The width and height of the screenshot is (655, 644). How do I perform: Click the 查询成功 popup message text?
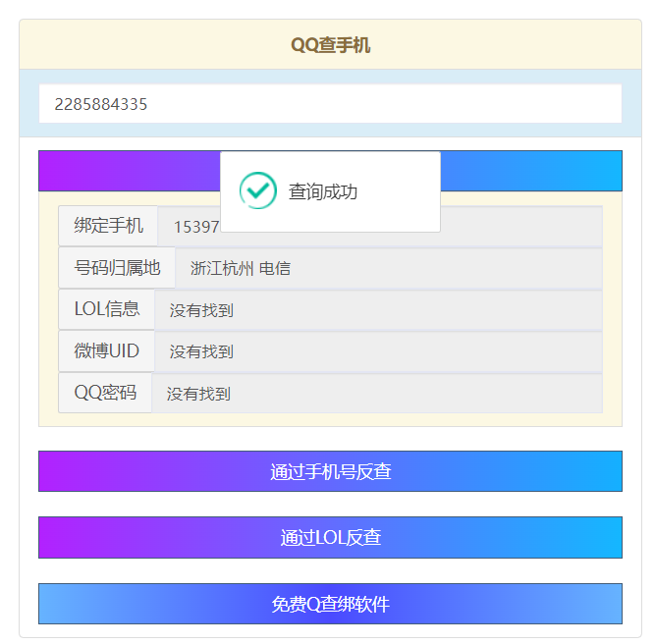[x=323, y=191]
